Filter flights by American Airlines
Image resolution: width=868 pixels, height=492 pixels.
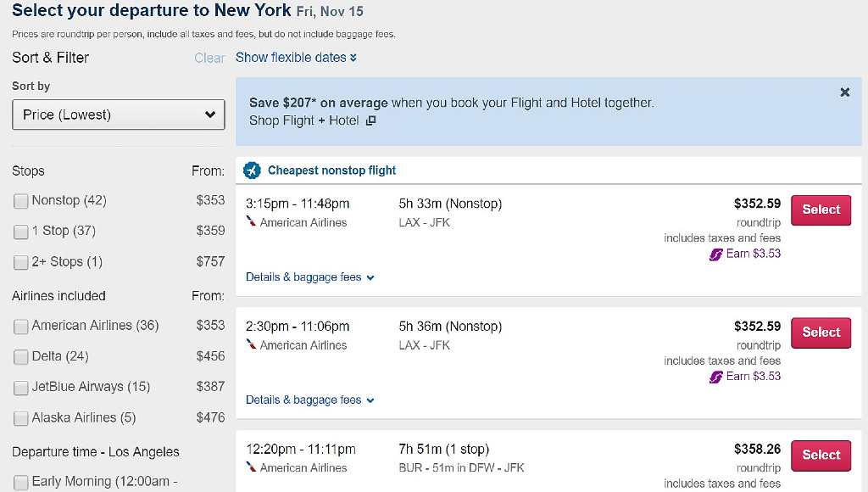(19, 326)
